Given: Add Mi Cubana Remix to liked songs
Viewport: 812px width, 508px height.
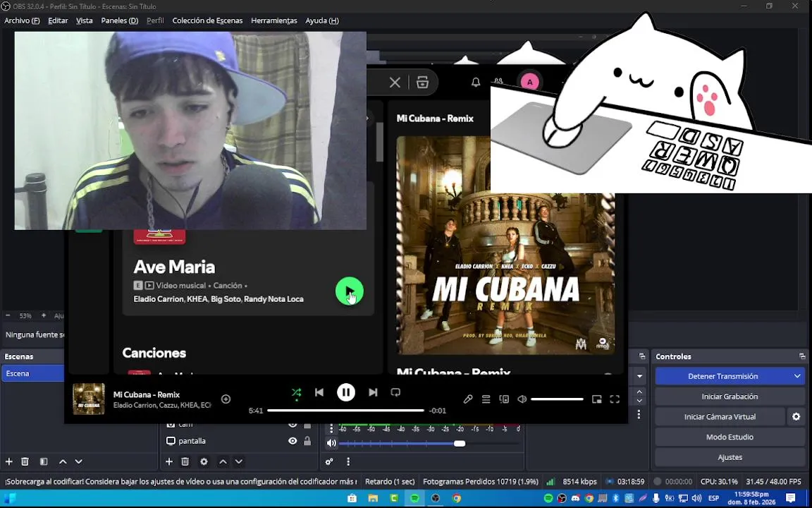Looking at the screenshot, I should click(226, 399).
